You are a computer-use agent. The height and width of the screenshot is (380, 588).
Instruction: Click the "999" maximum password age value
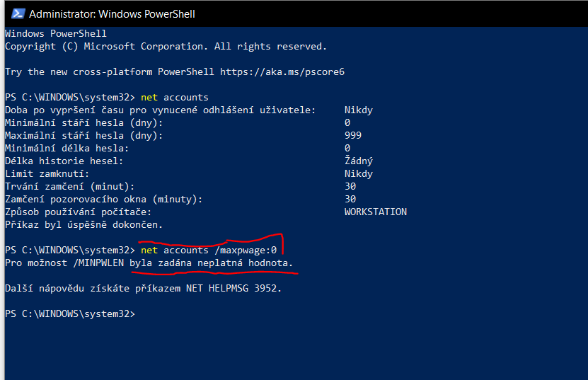click(x=353, y=135)
